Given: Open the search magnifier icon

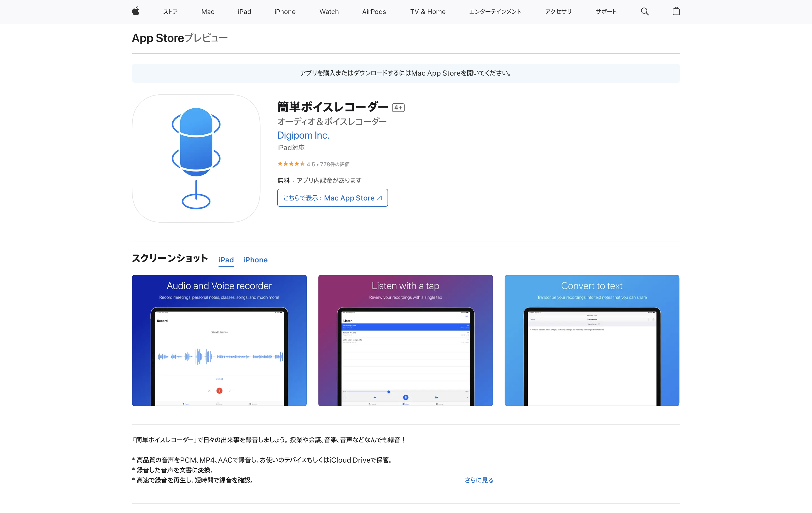Looking at the screenshot, I should tap(644, 11).
